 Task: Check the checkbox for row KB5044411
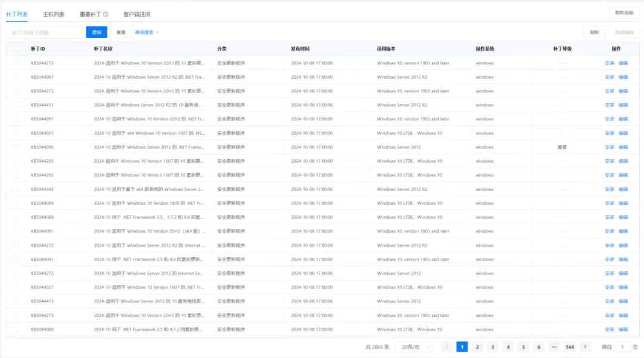tap(16, 105)
